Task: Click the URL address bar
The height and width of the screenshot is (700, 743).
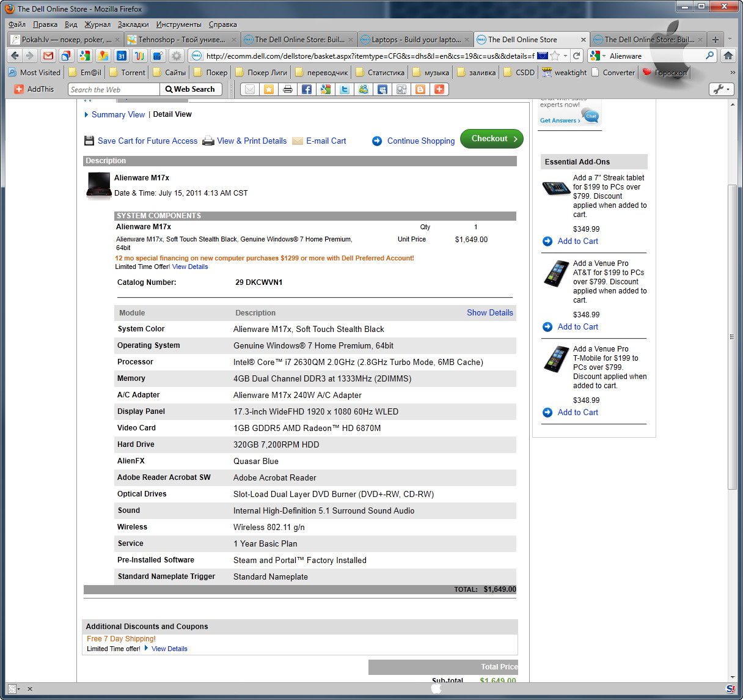Action: [x=370, y=56]
